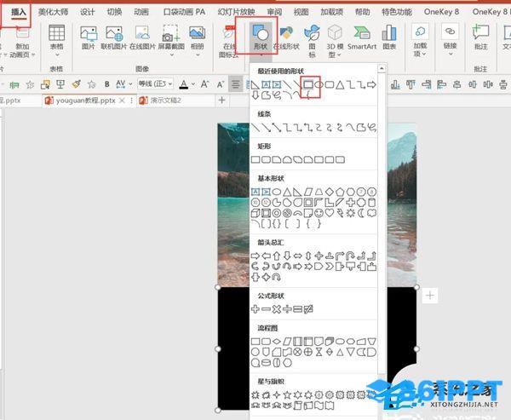Open the 插入 ribbon tab
The width and height of the screenshot is (511, 420).
(18, 13)
